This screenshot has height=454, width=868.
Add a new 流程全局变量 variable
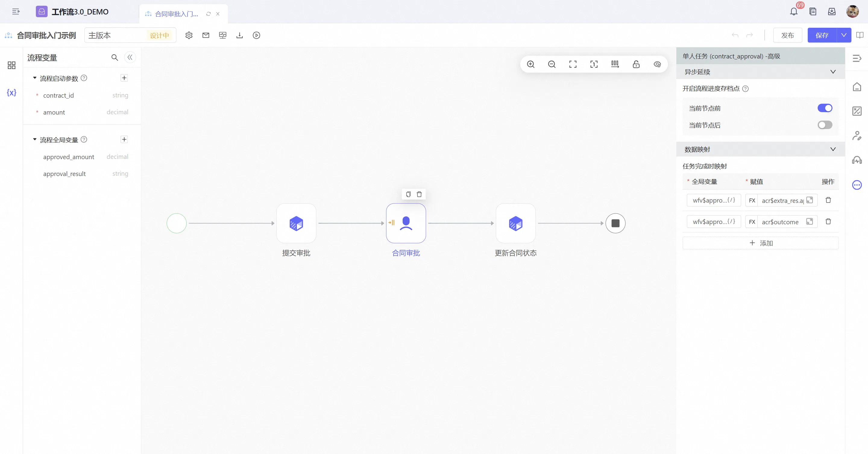click(x=124, y=140)
